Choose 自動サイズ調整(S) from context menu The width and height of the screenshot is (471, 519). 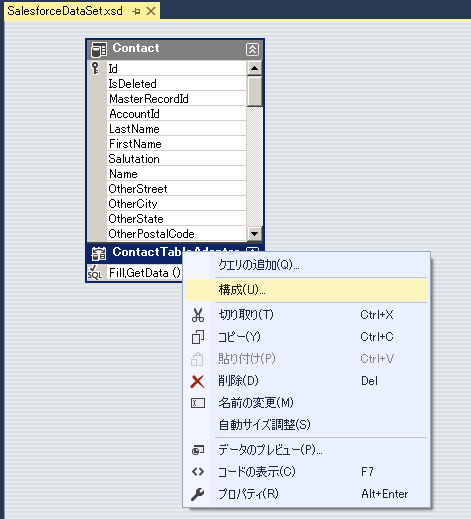tap(307, 425)
